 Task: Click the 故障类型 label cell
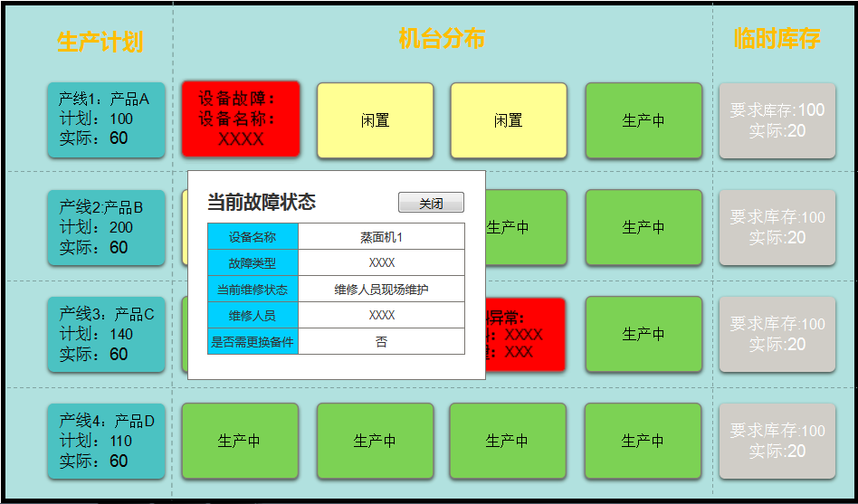click(x=253, y=262)
